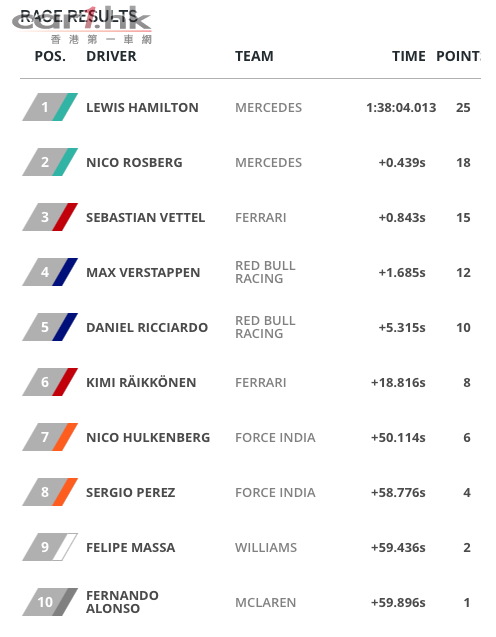Viewport: 496px width, 637px height.
Task: Select Max Verstappen driver name
Action: click(143, 272)
